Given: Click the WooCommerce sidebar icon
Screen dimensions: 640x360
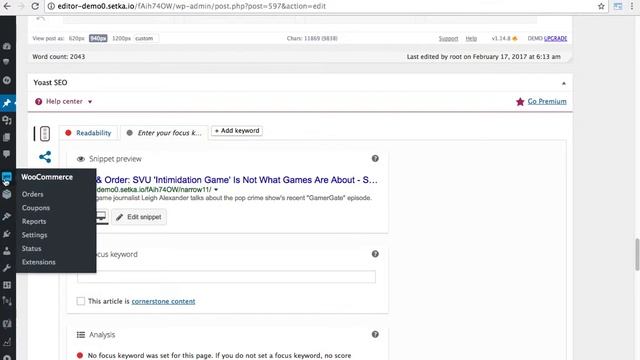Looking at the screenshot, I should point(7,177).
